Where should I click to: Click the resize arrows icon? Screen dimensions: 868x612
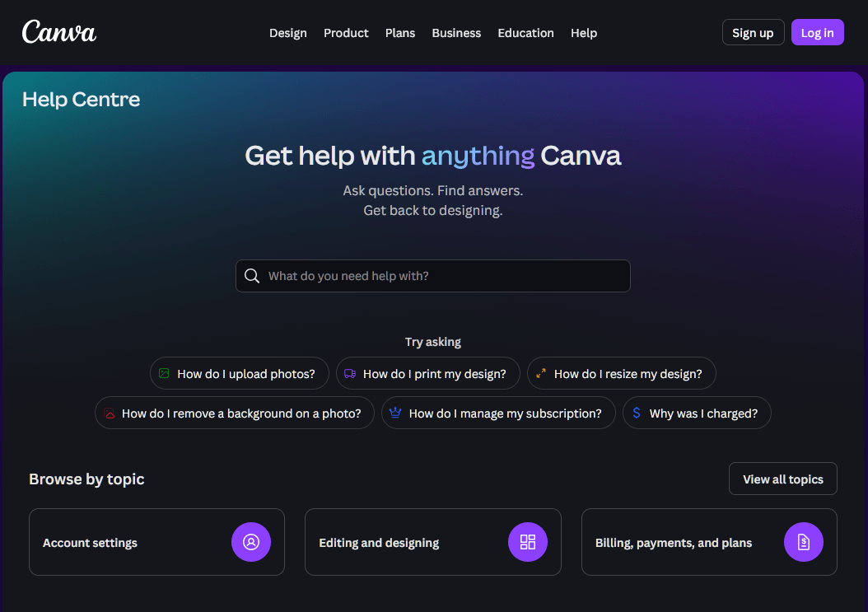point(541,373)
